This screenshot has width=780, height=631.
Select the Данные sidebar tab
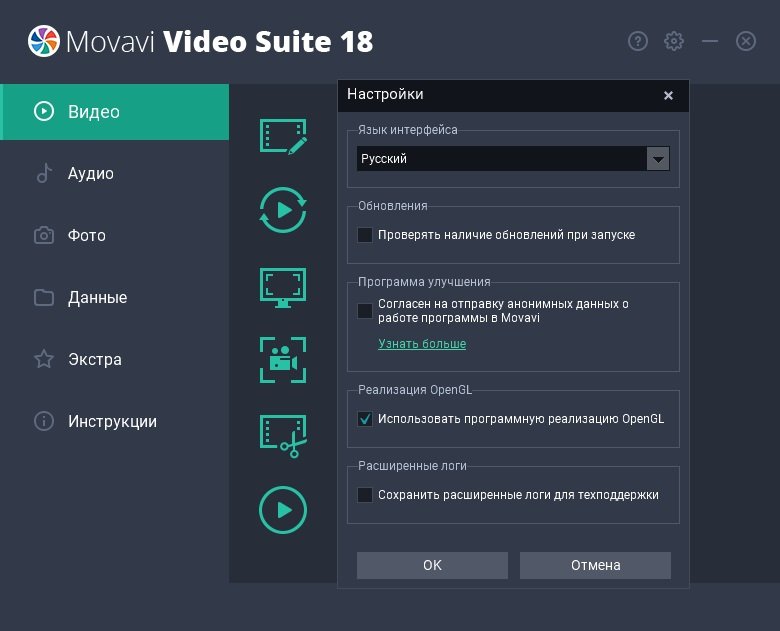pyautogui.click(x=97, y=298)
